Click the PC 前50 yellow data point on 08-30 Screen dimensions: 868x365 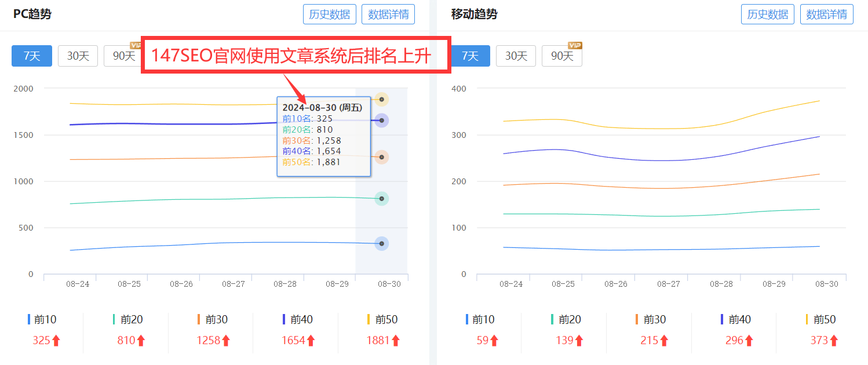[381, 100]
